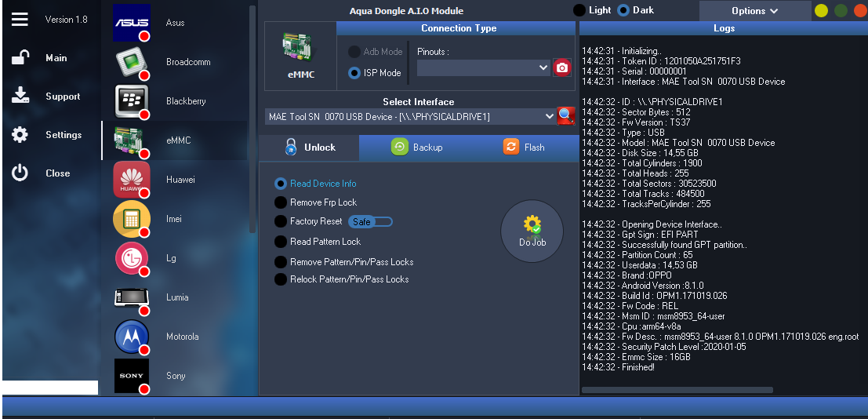The height and width of the screenshot is (419, 868).
Task: Click log line 'Android Version :8.1.0'
Action: click(x=643, y=286)
